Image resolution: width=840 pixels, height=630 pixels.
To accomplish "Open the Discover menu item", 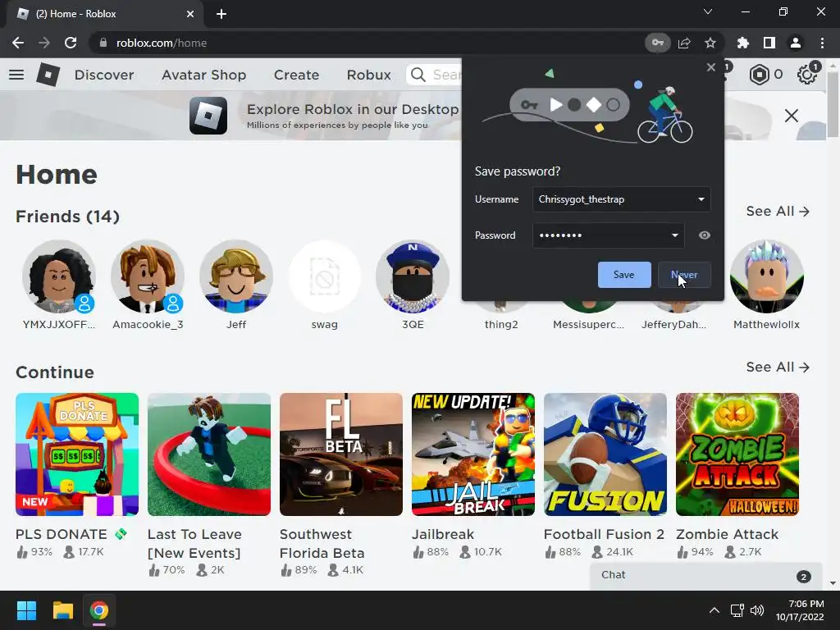I will click(104, 75).
